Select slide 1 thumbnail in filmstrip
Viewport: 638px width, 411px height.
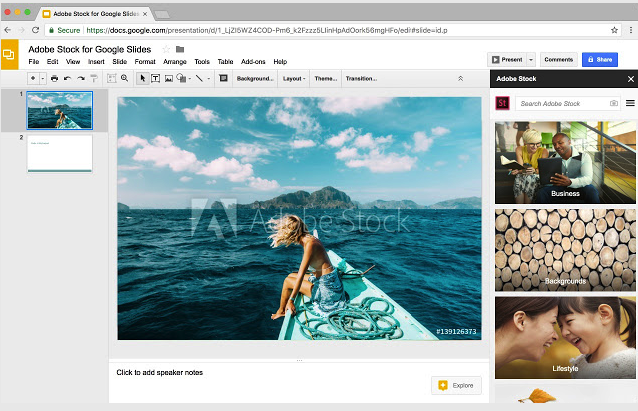tap(59, 110)
